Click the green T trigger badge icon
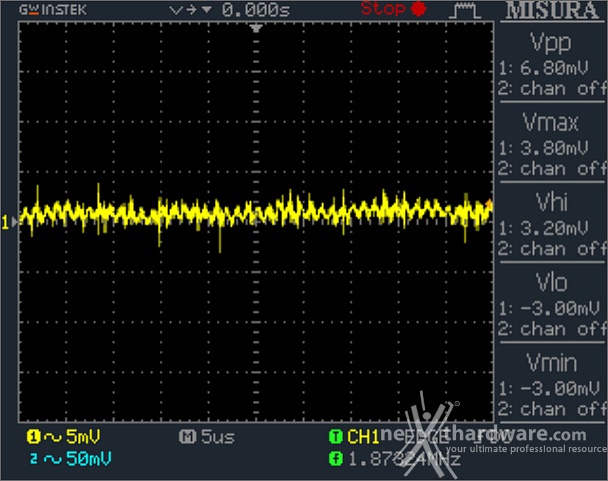This screenshot has width=608, height=481. [336, 437]
